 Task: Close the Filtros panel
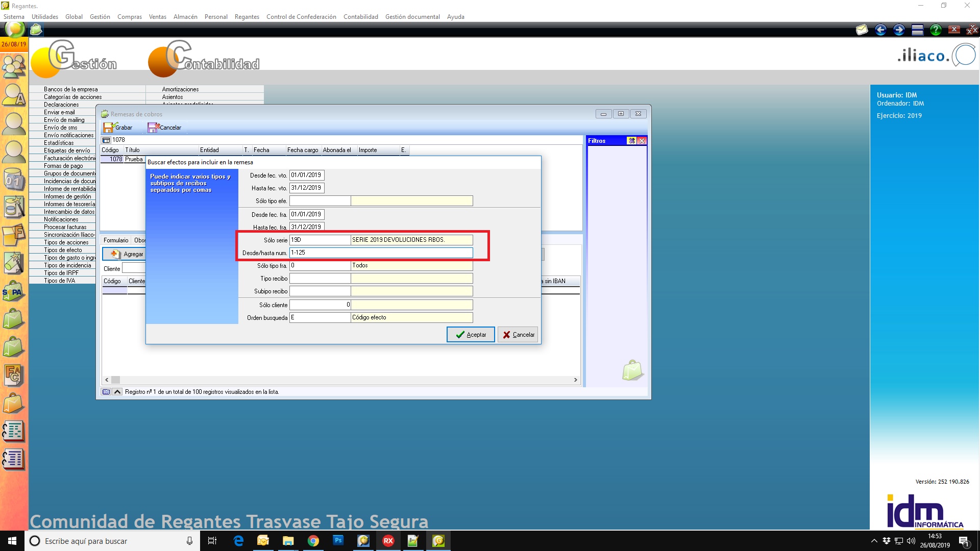coord(642,141)
